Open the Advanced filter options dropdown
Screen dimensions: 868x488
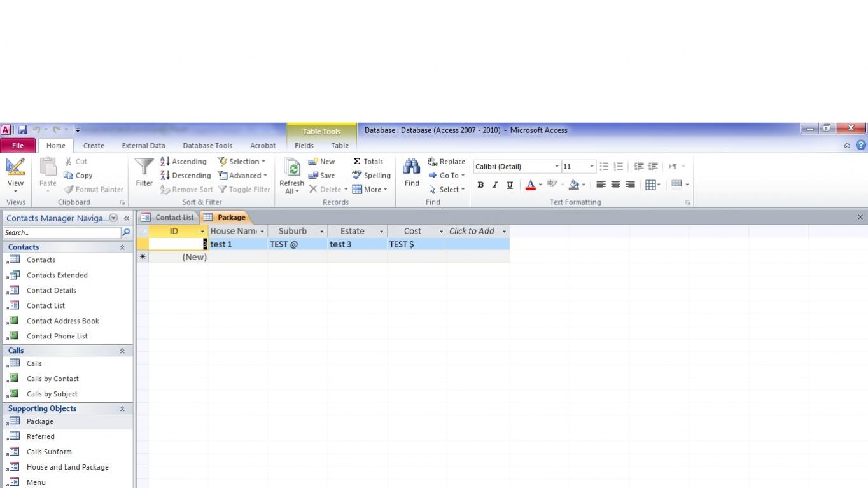coord(242,176)
